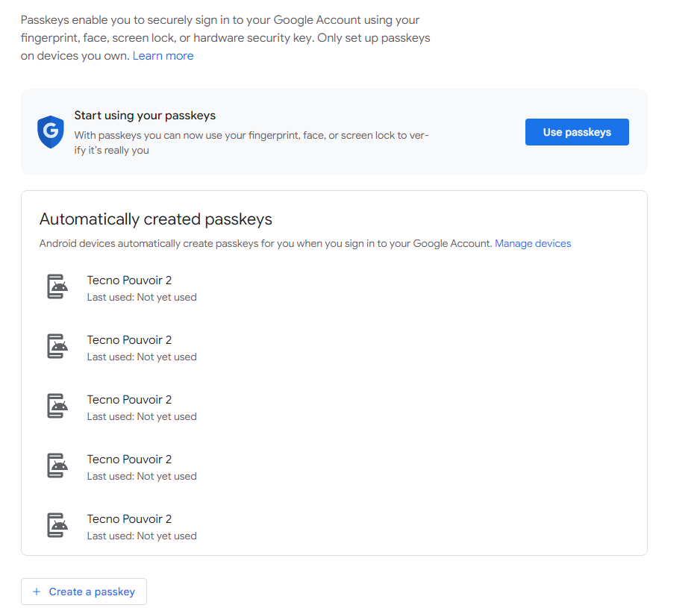Click the Automatically created passkeys heading
This screenshot has width=700, height=608.
(156, 219)
